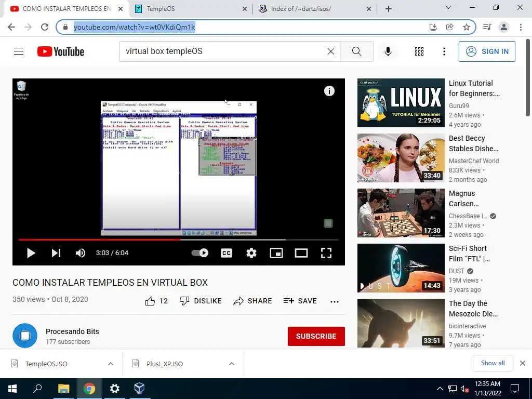This screenshot has width=532, height=399.
Task: Click the magnifier search button
Action: pos(356,51)
